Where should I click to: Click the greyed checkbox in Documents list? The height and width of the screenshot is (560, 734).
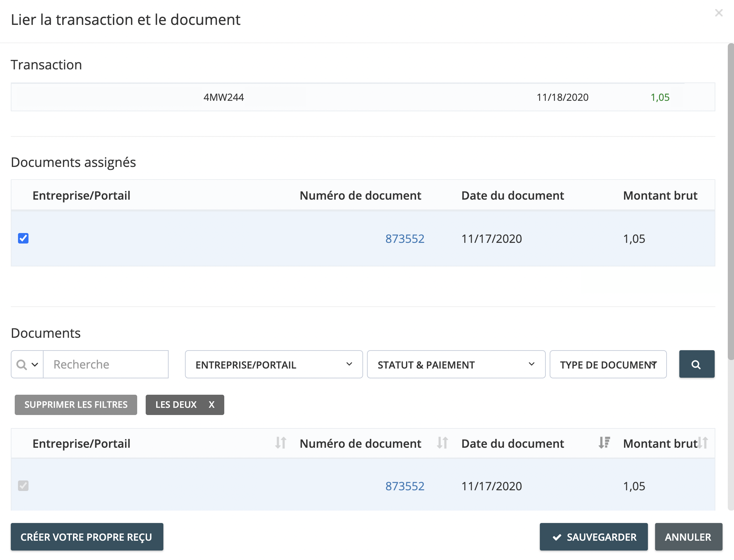coord(23,486)
